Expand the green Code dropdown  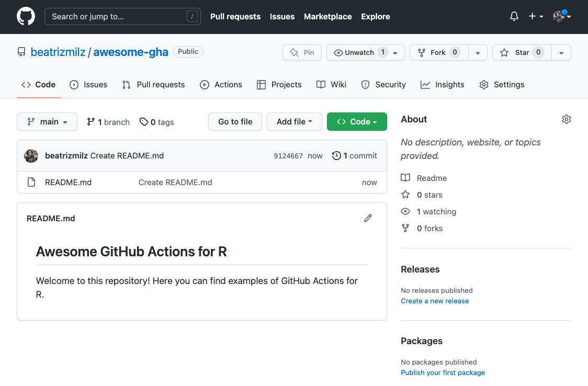357,122
